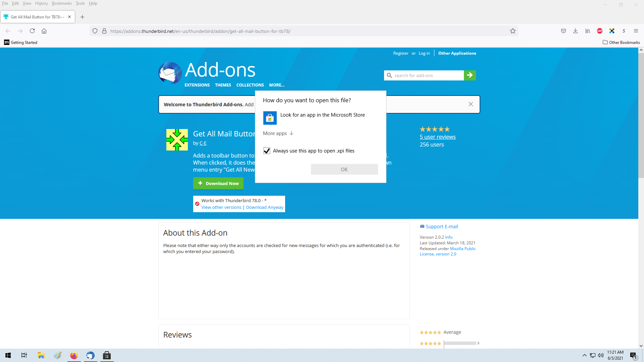
Task: Go to the COLLECTIONS section
Action: point(250,85)
